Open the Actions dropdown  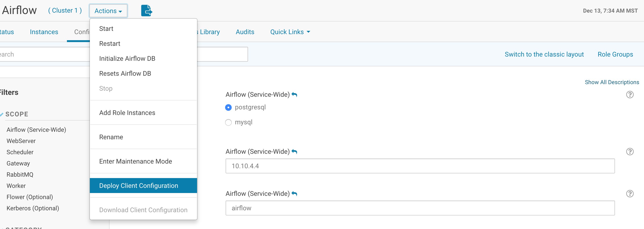(x=108, y=11)
